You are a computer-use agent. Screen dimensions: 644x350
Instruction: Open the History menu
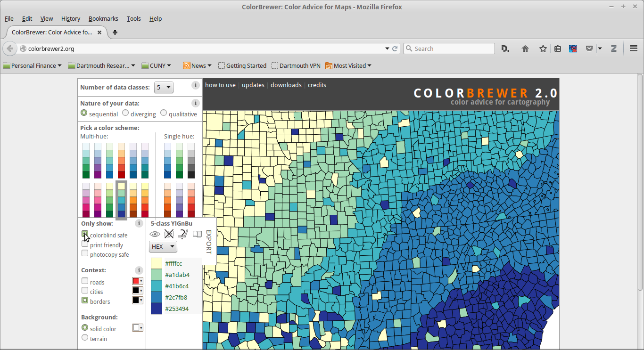[x=71, y=18]
